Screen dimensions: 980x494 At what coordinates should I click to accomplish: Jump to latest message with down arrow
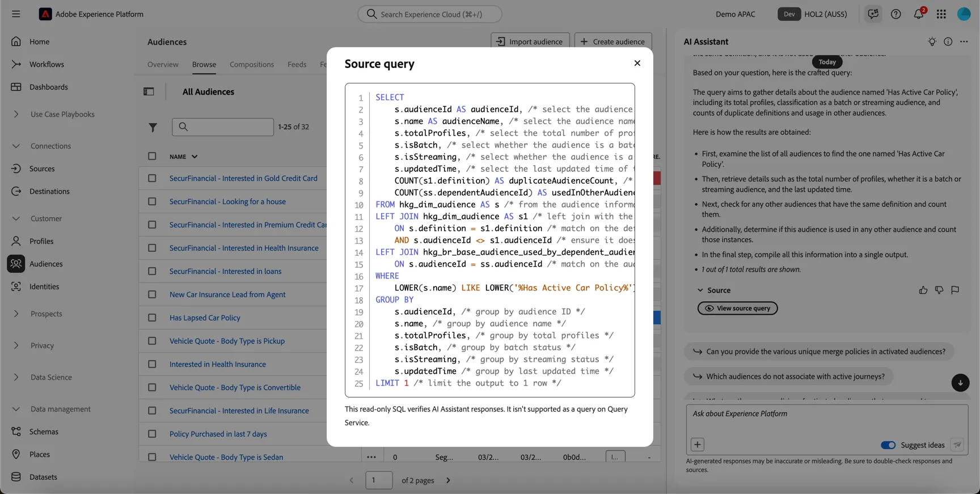click(960, 382)
